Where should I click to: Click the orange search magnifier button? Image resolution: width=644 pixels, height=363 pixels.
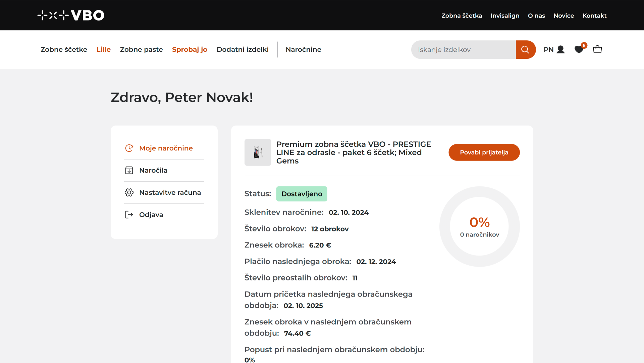(x=525, y=50)
